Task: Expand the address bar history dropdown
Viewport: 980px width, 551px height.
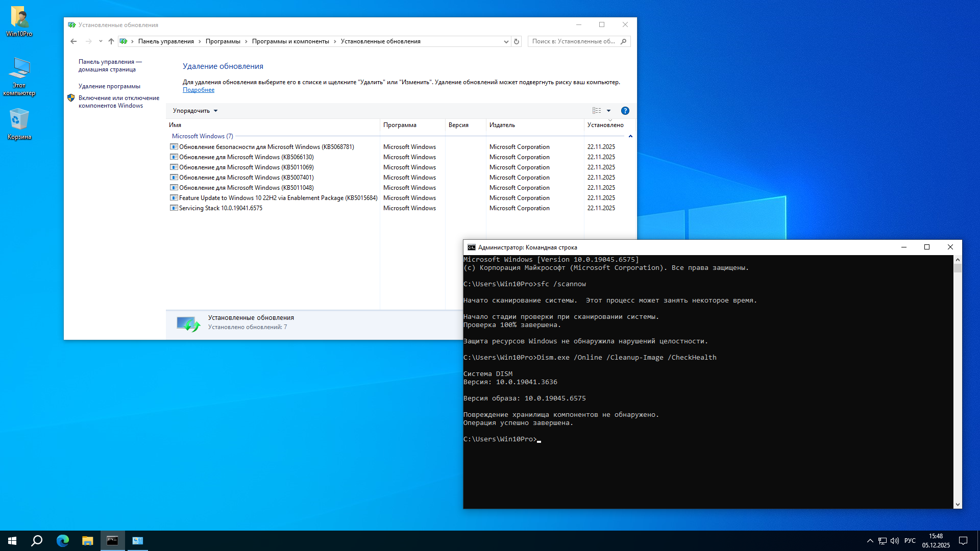Action: [506, 42]
